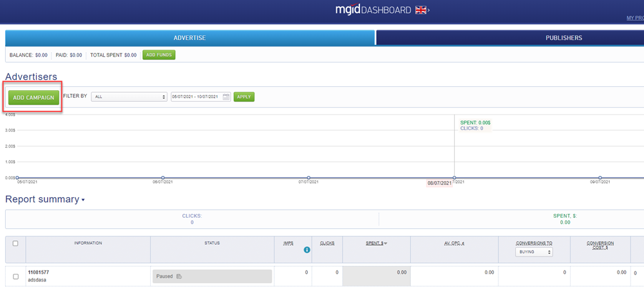Select the chart point at 09/07/2021

click(600, 178)
